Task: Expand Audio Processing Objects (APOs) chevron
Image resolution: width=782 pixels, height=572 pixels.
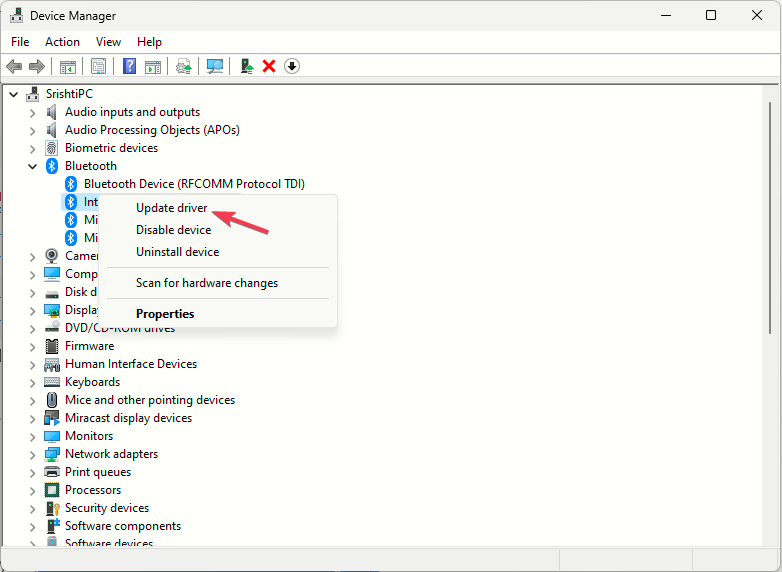Action: tap(32, 131)
